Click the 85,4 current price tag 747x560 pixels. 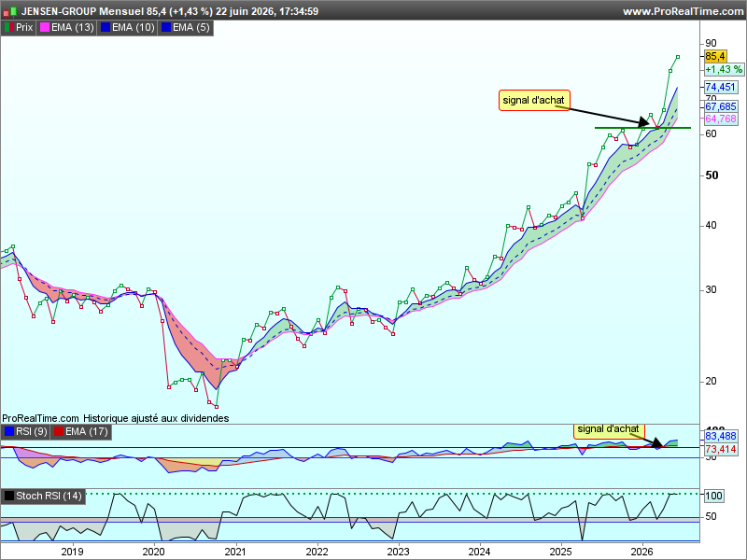(x=715, y=56)
